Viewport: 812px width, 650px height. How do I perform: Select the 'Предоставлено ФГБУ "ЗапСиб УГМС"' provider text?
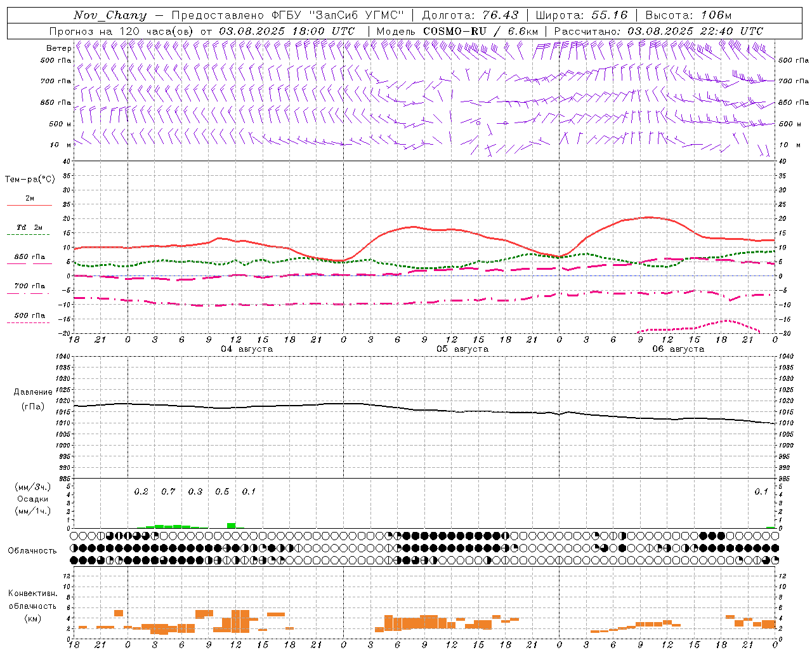tap(288, 15)
